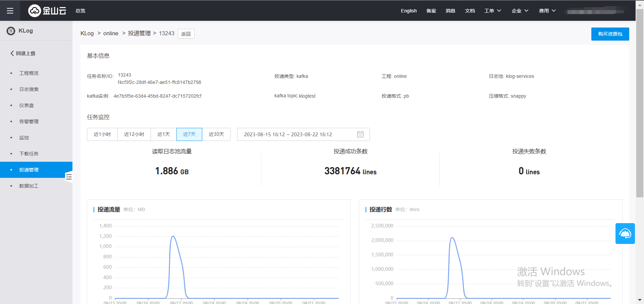Click the 返回 button in the breadcrumb

coord(186,34)
